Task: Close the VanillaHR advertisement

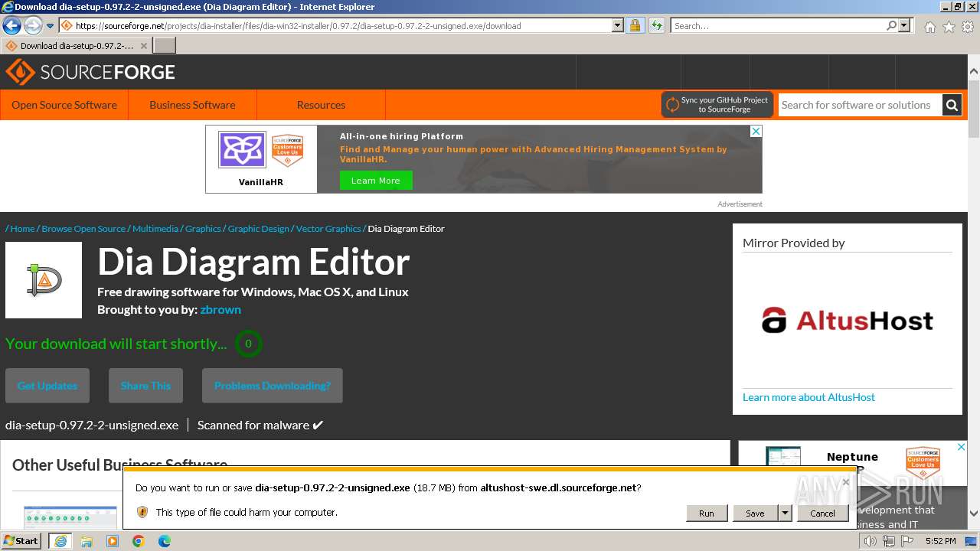Action: pos(756,132)
